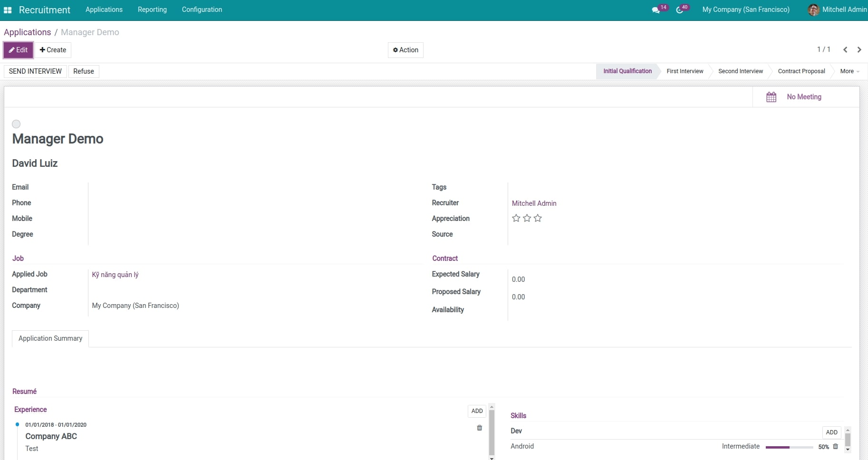The height and width of the screenshot is (460, 868).
Task: Switch to the Application Summary tab
Action: (50, 338)
